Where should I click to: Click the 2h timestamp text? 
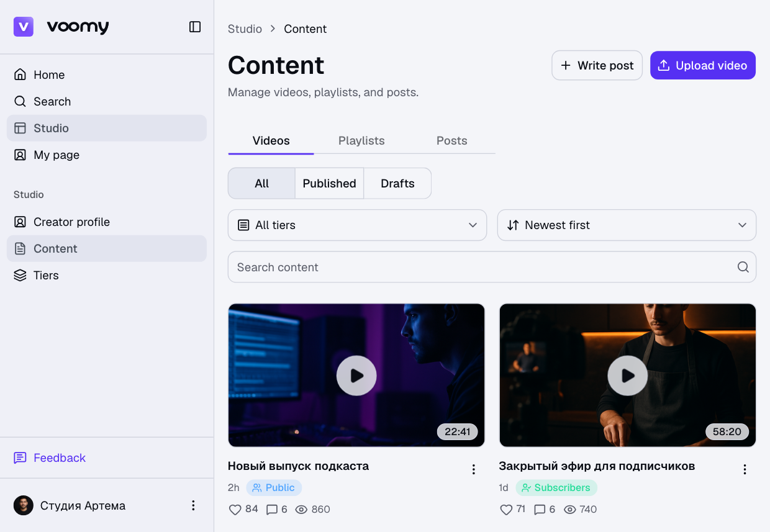[x=233, y=488]
